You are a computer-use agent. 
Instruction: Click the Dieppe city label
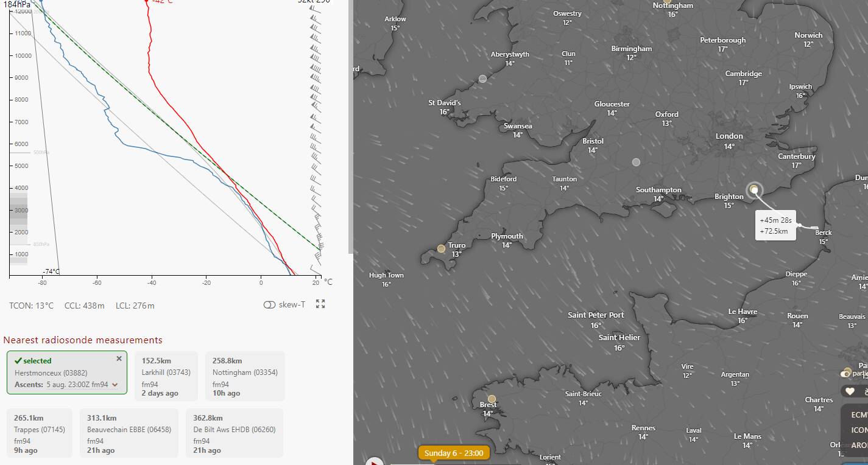(x=796, y=274)
